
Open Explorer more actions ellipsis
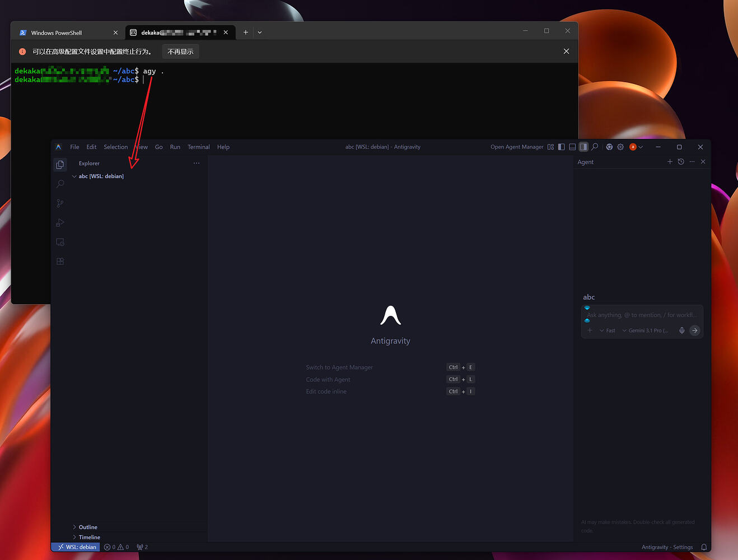click(x=197, y=163)
